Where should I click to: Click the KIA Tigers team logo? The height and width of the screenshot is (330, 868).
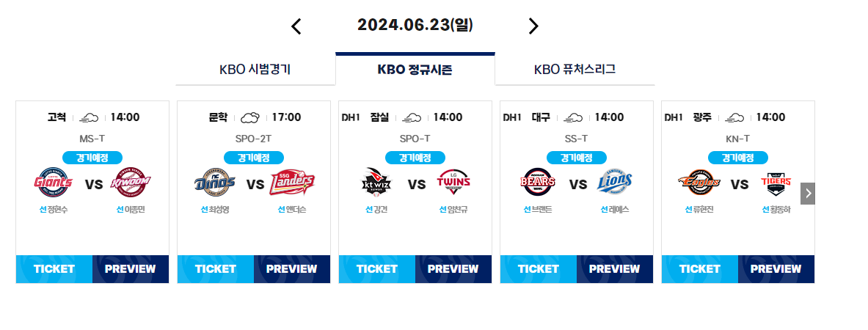coord(776,182)
